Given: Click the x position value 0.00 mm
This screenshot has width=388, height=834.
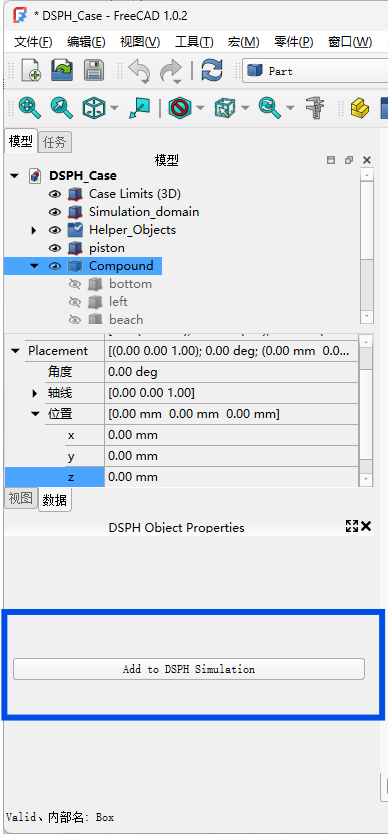Looking at the screenshot, I should pos(232,435).
